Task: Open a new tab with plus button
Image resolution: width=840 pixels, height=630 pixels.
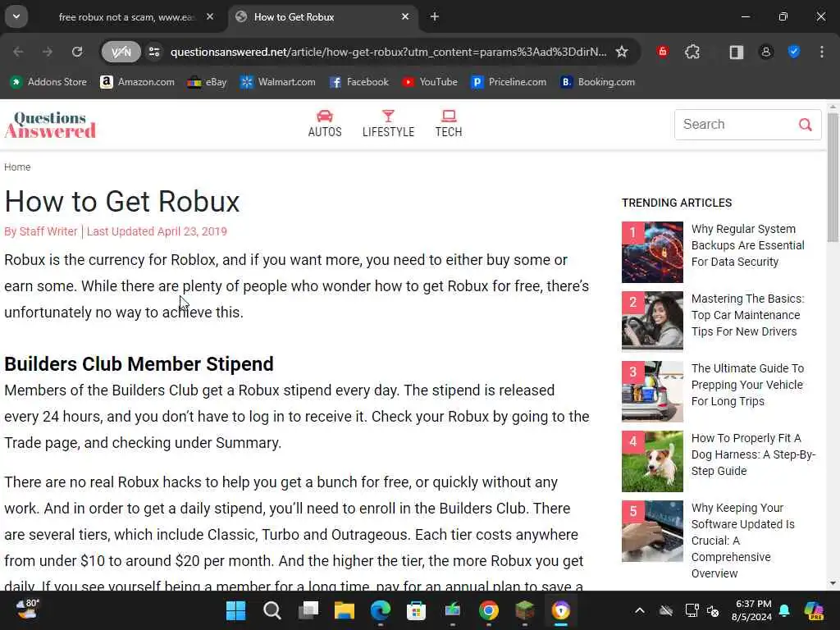Action: click(x=435, y=17)
